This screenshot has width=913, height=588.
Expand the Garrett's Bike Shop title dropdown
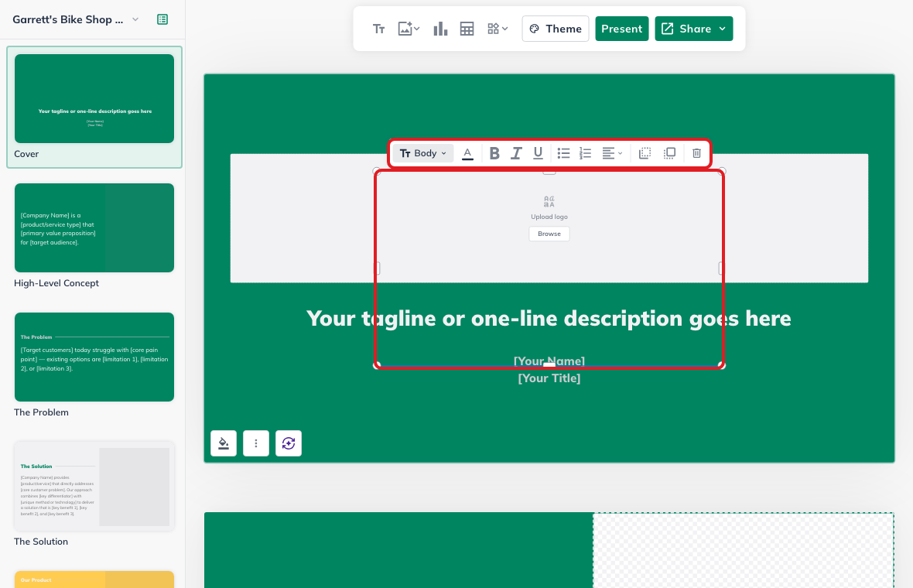pos(135,19)
